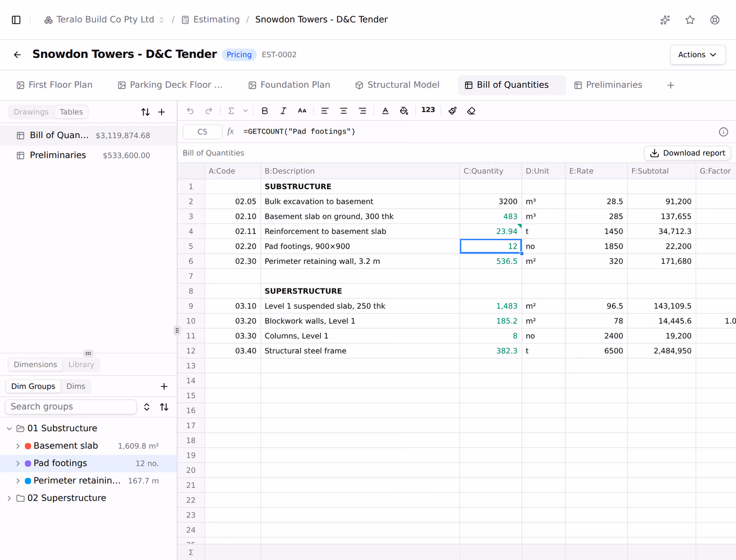
Task: Navigate to Estimating breadcrumb
Action: tap(210, 20)
